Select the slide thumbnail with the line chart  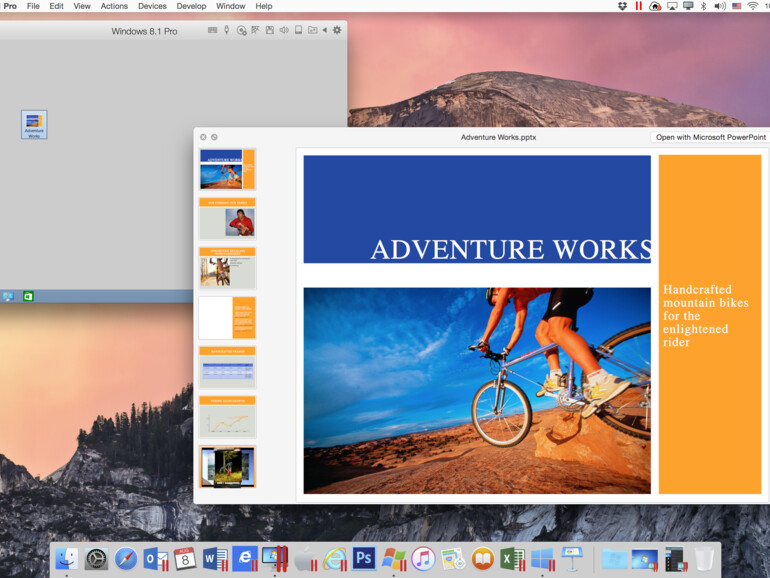tap(227, 416)
